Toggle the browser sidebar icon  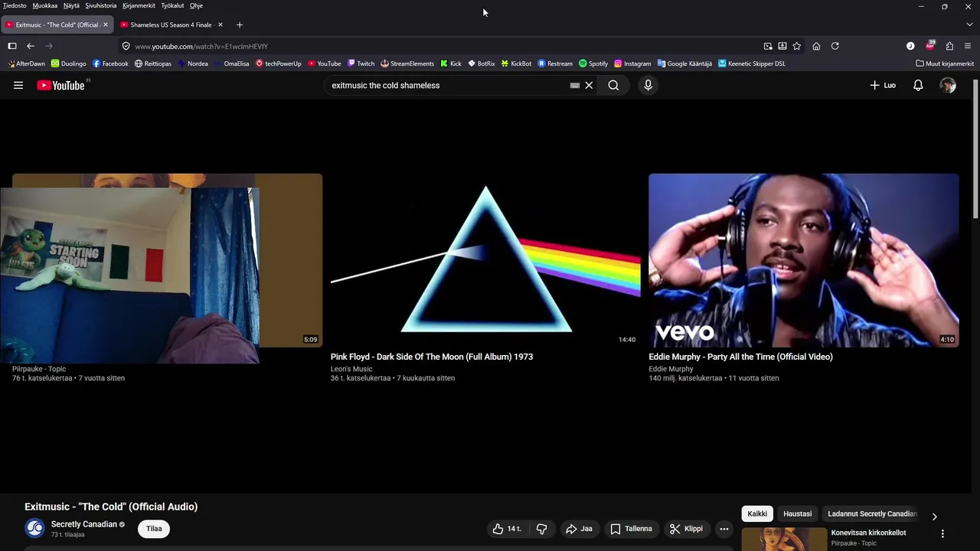point(12,46)
